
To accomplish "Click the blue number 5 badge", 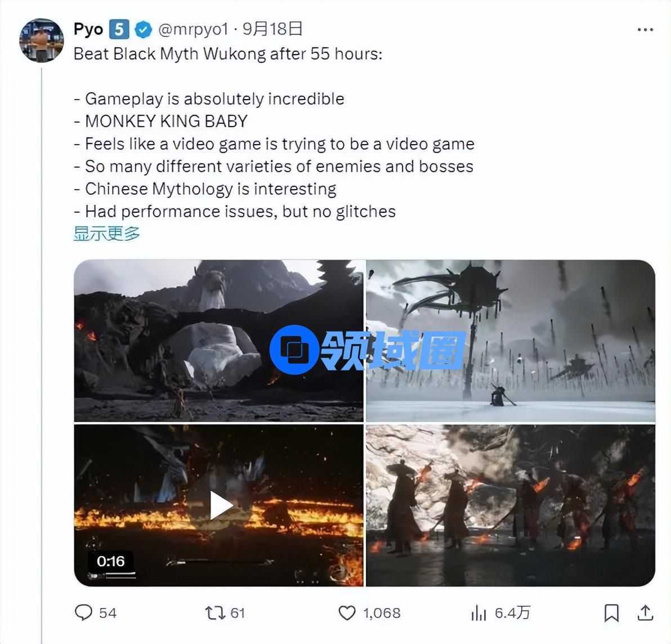I will 119,29.
